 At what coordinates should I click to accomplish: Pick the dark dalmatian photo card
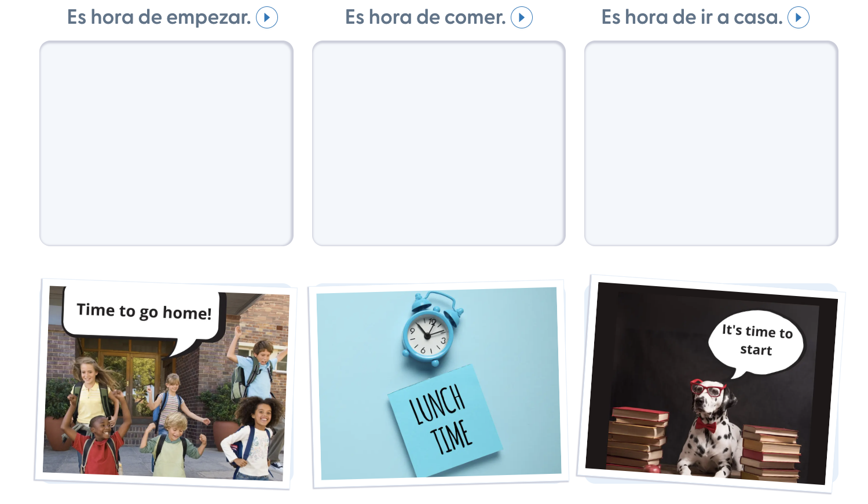[711, 384]
